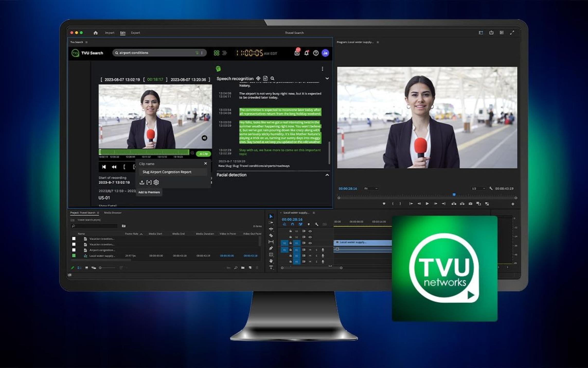Viewport: 588px width, 368px height.
Task: Click the speech recognition search icon
Action: tap(272, 79)
